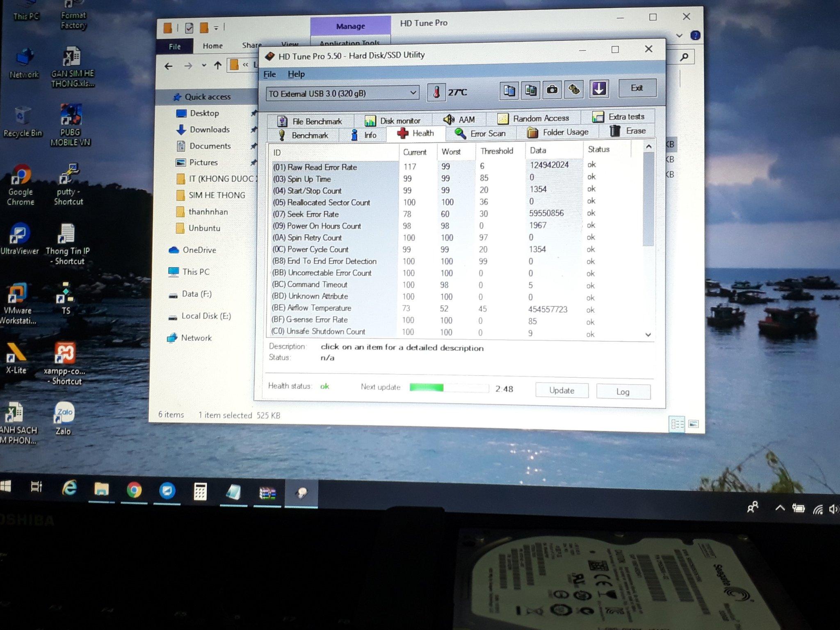Select the Manage tab in File Explorer
840x630 pixels.
point(351,26)
